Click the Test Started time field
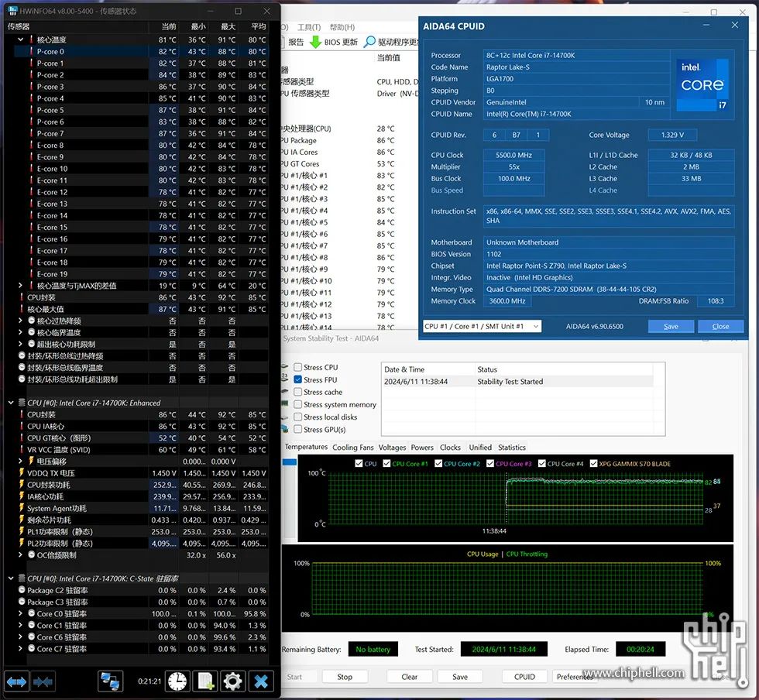Viewport: 759px width, 700px height. 504,649
